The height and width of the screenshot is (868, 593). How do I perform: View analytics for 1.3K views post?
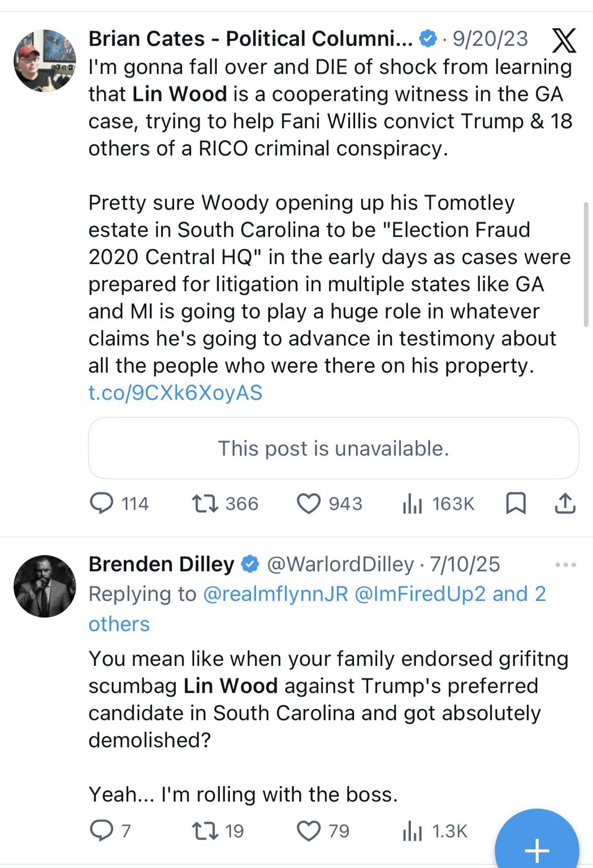click(412, 831)
